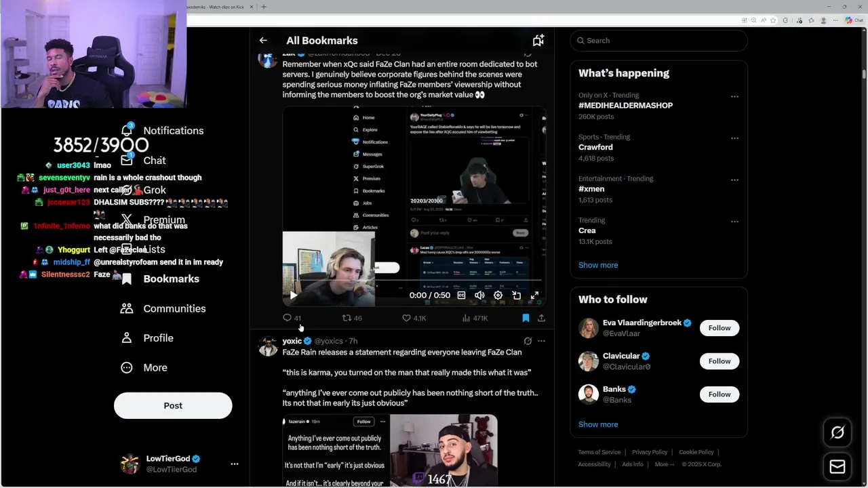Click the picture-in-picture video icon

click(516, 296)
